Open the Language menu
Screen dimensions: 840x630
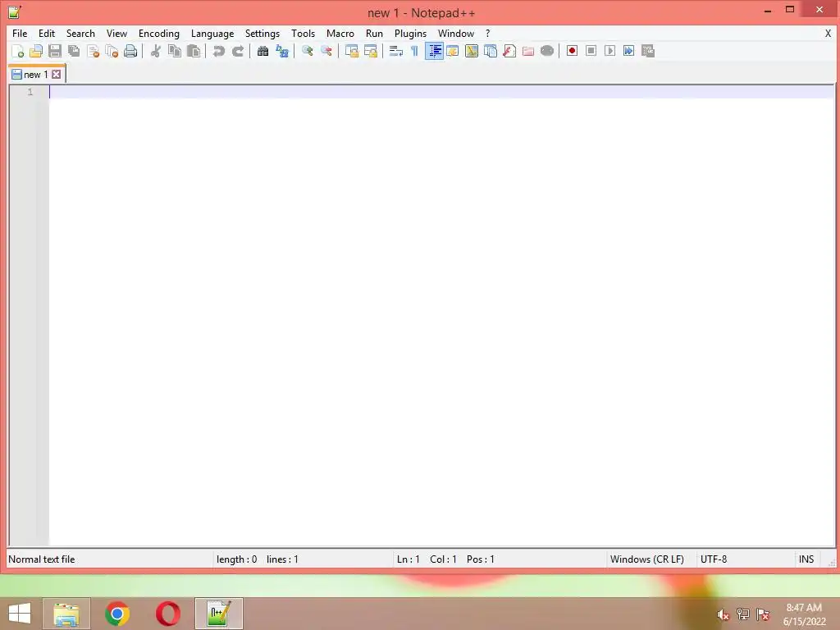coord(212,33)
